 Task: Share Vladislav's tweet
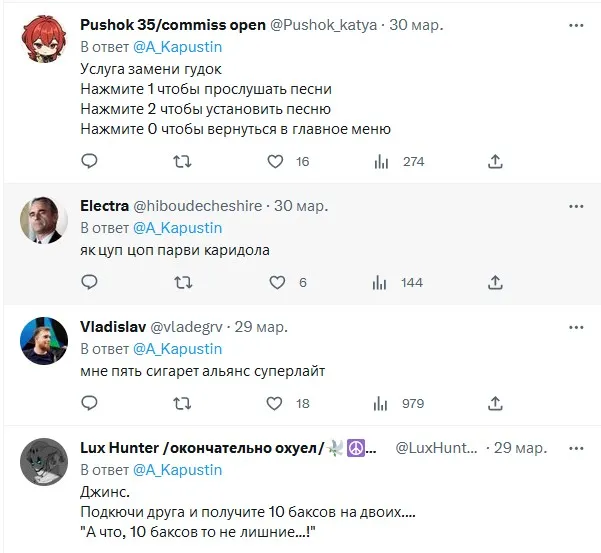click(x=494, y=403)
